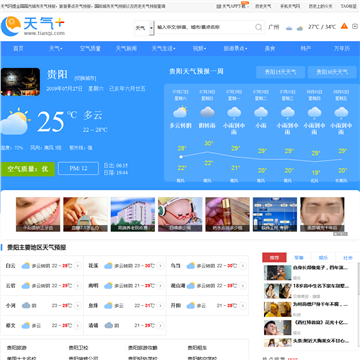The image size is (360, 360).
Task: Click the 星期日 grey cloud forecast icon
Action: [207, 112]
